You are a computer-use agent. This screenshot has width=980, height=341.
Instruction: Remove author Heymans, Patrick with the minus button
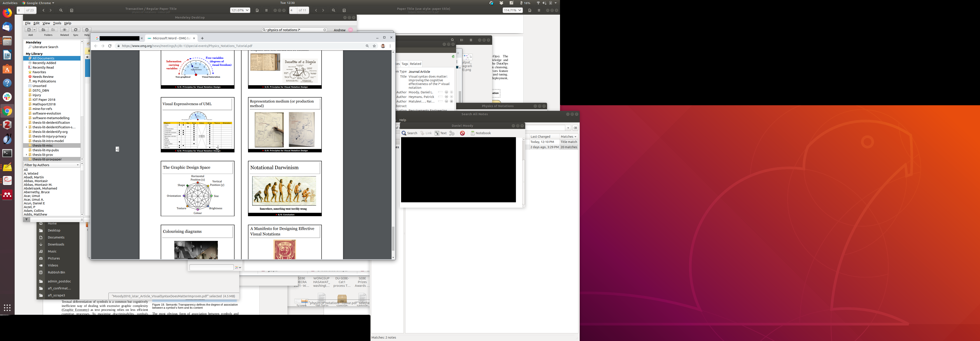pos(447,97)
